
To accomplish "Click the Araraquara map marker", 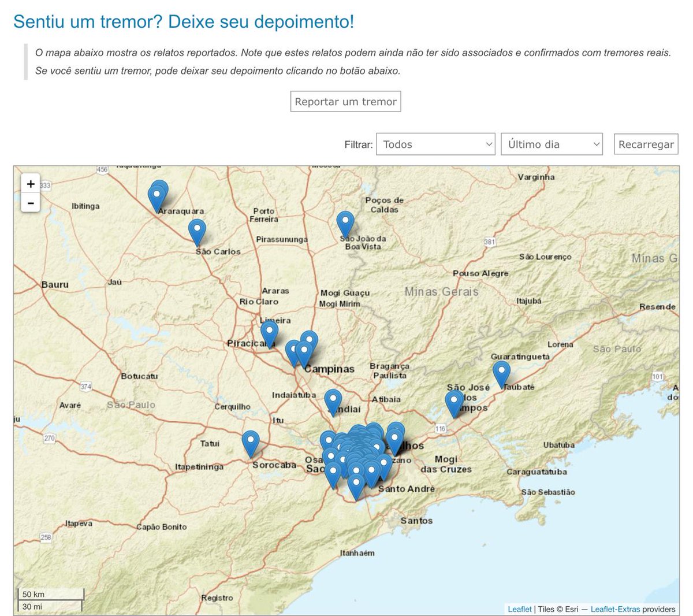I will coord(157,195).
